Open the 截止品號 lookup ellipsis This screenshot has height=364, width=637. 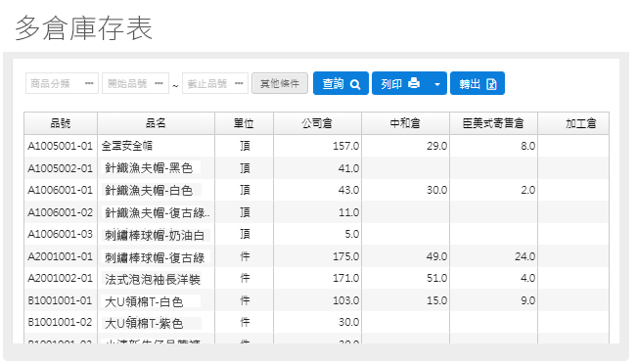point(239,83)
